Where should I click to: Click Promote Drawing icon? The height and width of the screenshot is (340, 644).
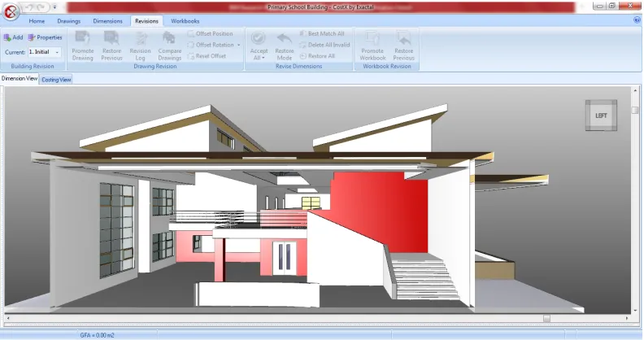pos(83,38)
